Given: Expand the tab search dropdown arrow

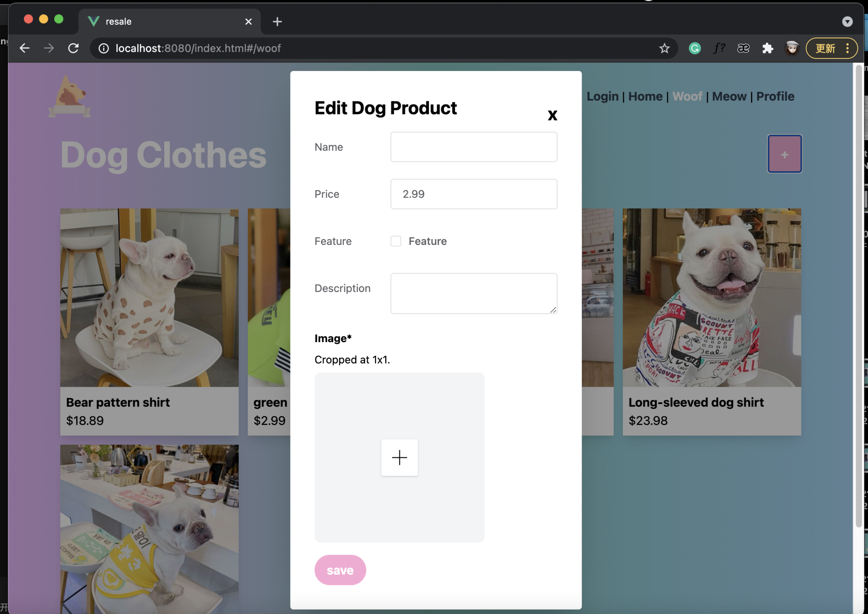Looking at the screenshot, I should click(x=847, y=21).
